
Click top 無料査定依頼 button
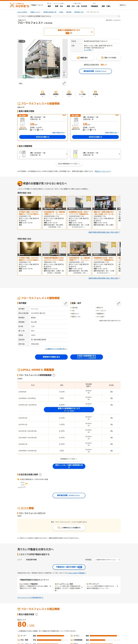[95, 71]
